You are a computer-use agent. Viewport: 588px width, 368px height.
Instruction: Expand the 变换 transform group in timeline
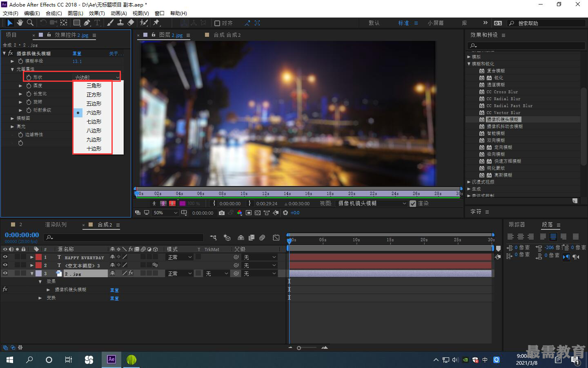[40, 298]
